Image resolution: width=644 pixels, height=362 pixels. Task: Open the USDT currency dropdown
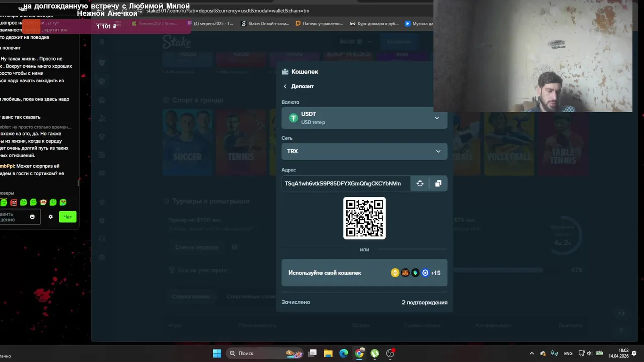point(364,118)
